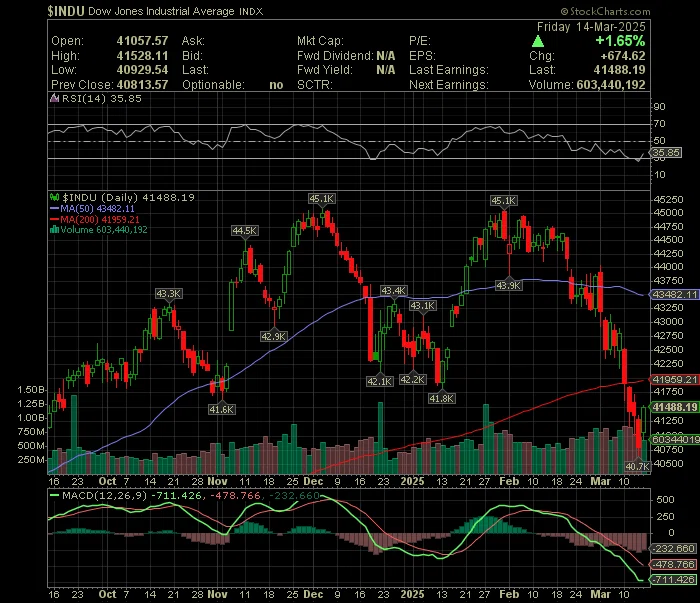The image size is (700, 603).
Task: Click the 40.7K low price label
Action: (638, 466)
